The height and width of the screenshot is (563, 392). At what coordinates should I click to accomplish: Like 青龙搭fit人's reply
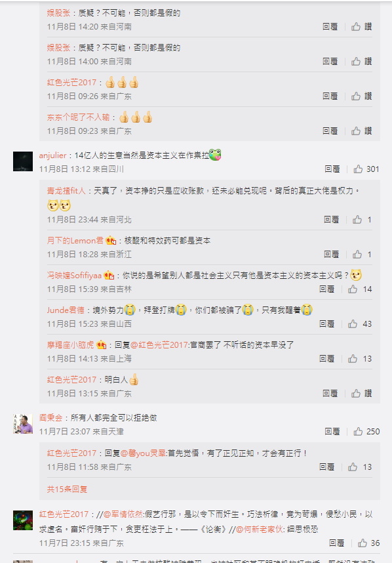pyautogui.click(x=362, y=220)
